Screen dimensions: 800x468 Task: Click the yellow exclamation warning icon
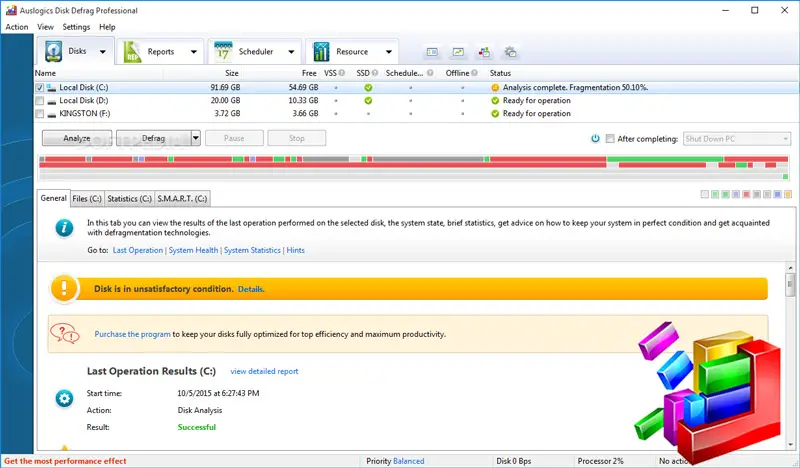pyautogui.click(x=64, y=288)
